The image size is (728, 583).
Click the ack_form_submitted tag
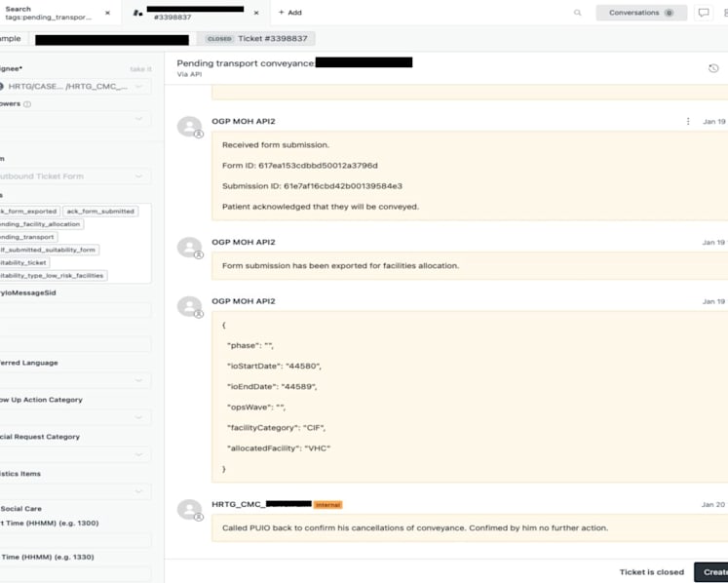[100, 212]
